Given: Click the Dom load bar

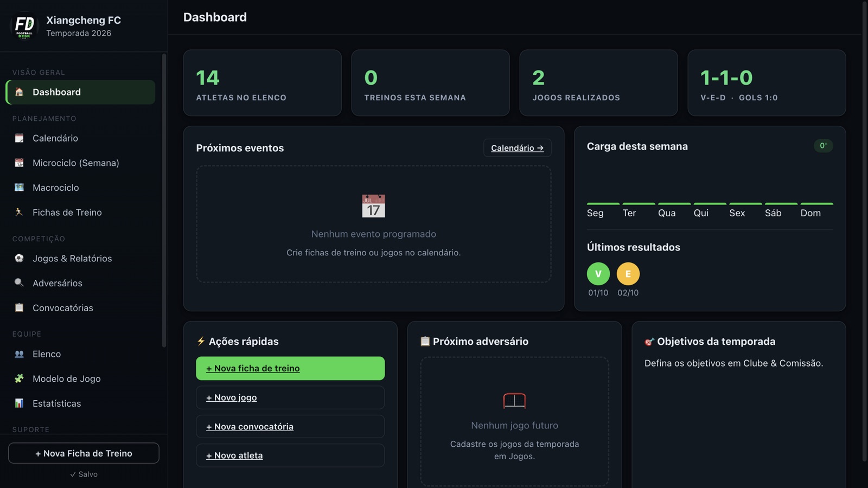Looking at the screenshot, I should [816, 204].
